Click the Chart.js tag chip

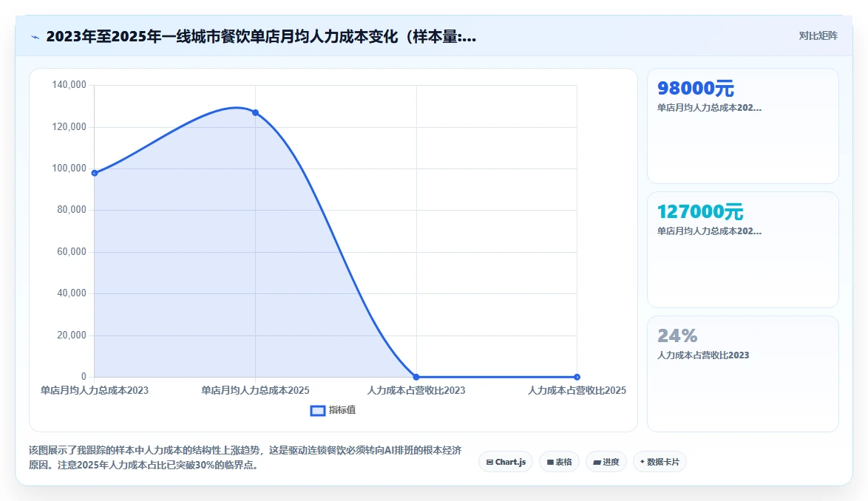506,462
